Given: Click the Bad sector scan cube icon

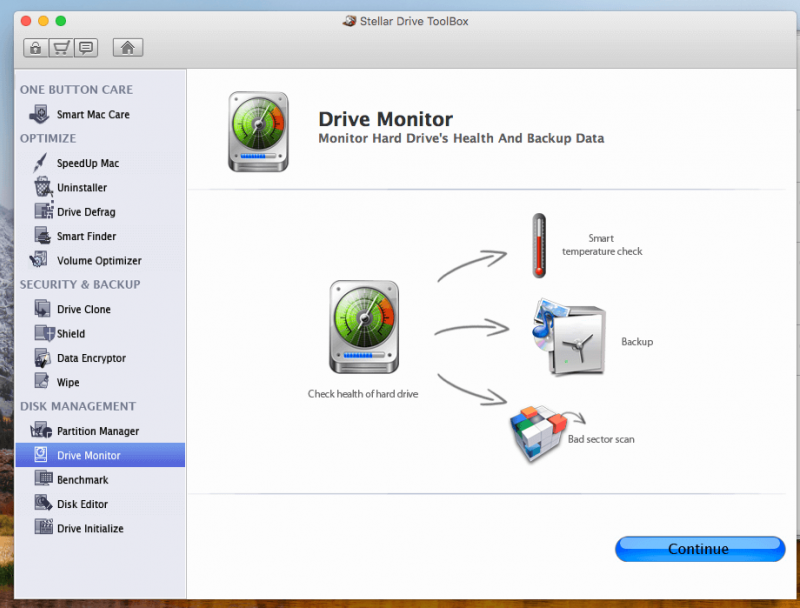Looking at the screenshot, I should [539, 434].
